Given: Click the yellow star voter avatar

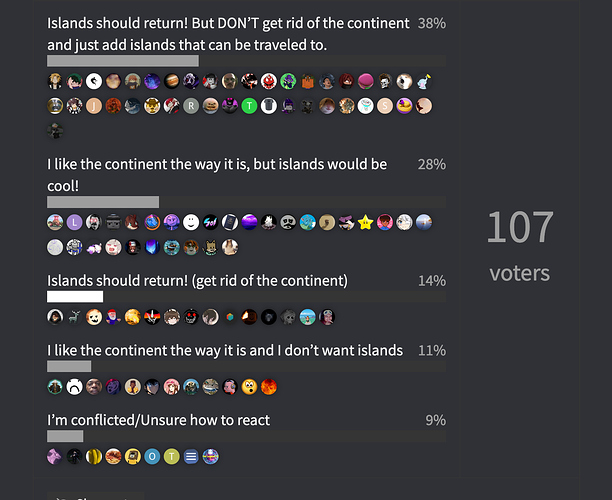Looking at the screenshot, I should [x=366, y=222].
